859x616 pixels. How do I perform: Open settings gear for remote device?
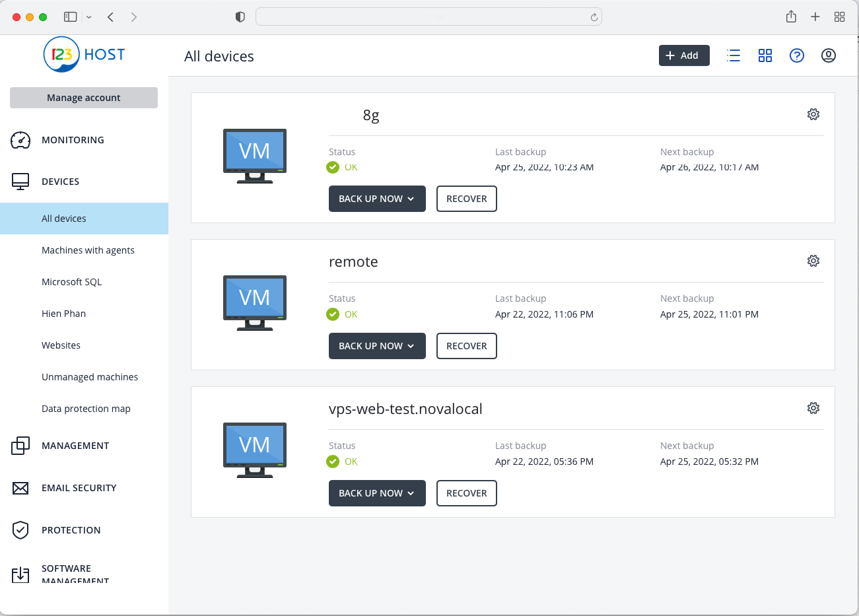coord(813,261)
